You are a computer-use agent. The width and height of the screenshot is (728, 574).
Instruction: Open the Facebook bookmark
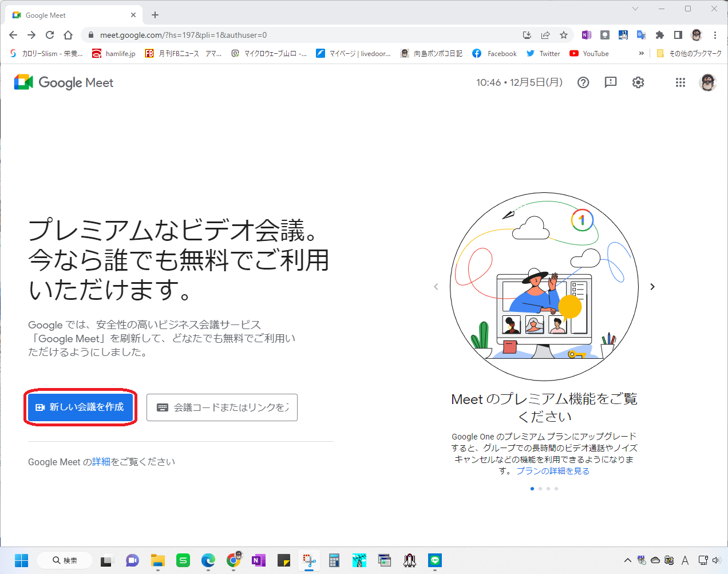pyautogui.click(x=494, y=53)
